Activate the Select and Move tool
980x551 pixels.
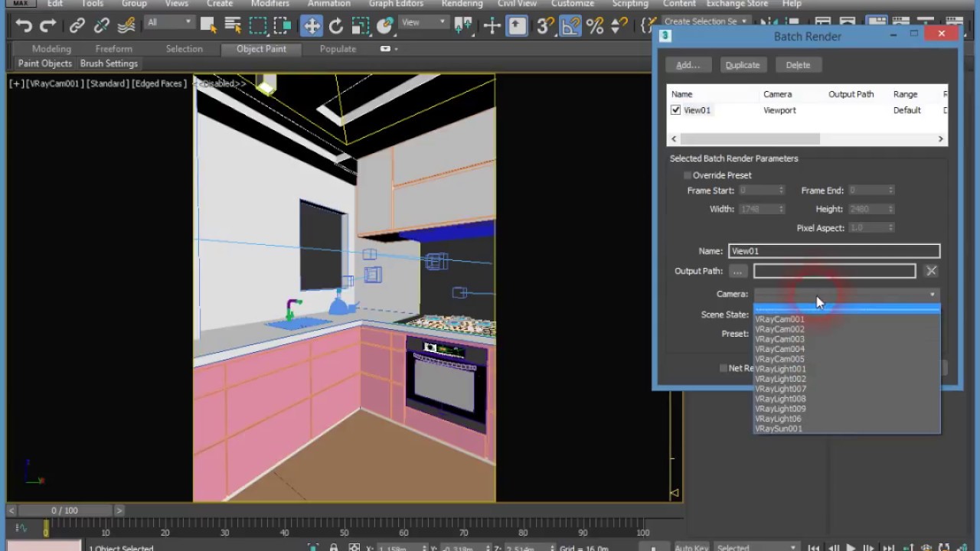[312, 26]
